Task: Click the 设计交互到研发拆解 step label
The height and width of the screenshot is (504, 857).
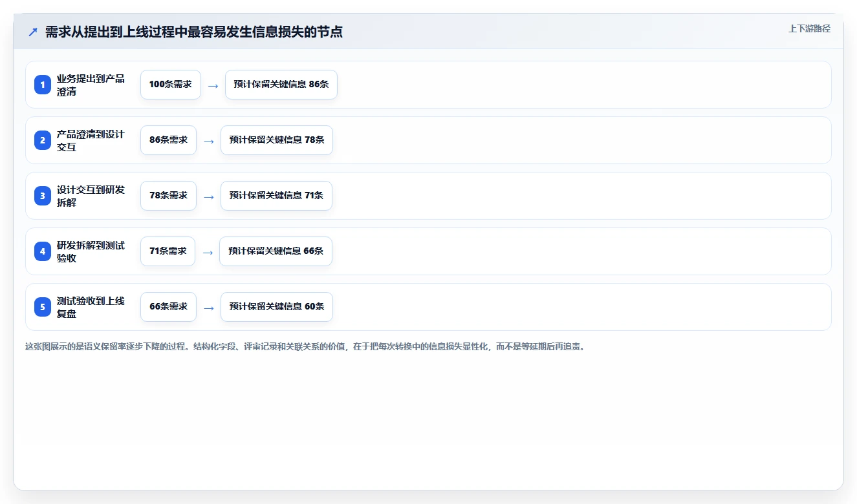Action: tap(91, 196)
